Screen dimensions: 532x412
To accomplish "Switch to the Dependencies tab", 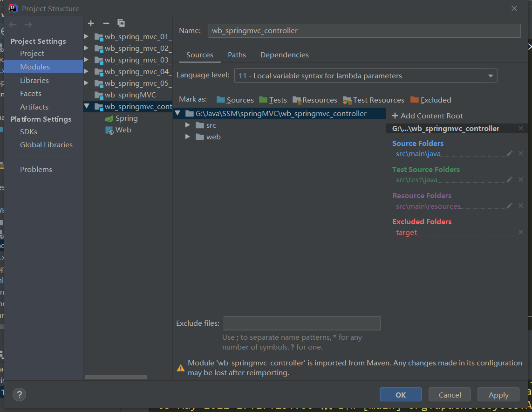I will point(284,55).
